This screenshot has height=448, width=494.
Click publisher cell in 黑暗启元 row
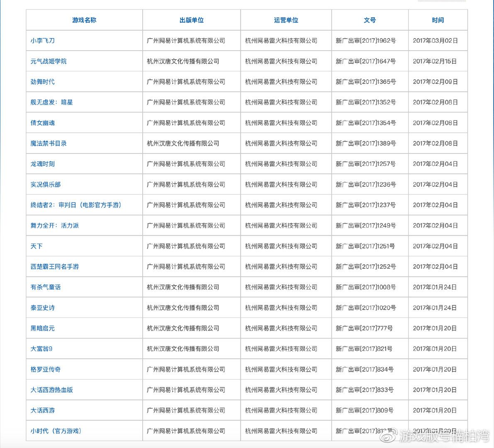pyautogui.click(x=192, y=328)
